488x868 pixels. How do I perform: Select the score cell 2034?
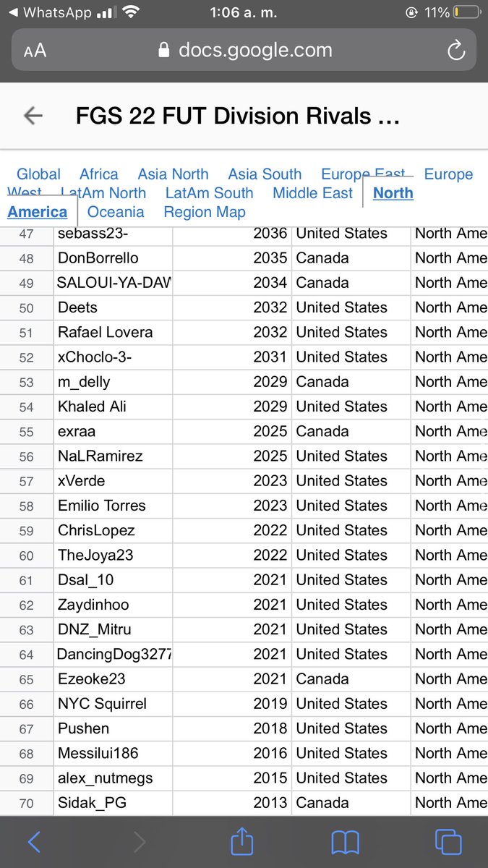[232, 283]
